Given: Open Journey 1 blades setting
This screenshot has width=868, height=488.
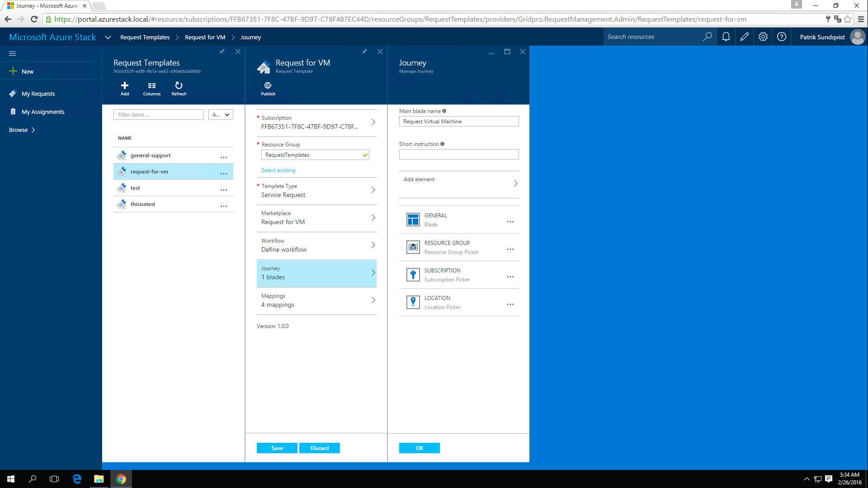Looking at the screenshot, I should click(x=316, y=273).
